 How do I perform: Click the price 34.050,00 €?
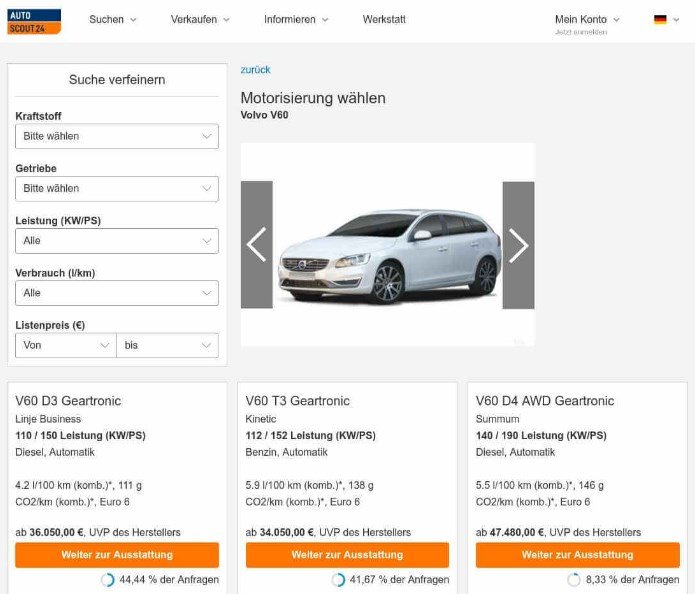click(x=286, y=532)
